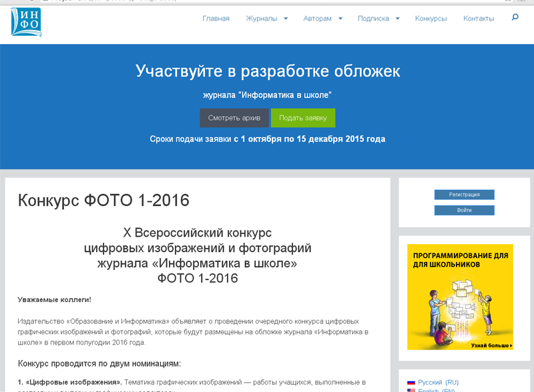Open the Журналы menu item
The image size is (534, 392).
point(262,19)
